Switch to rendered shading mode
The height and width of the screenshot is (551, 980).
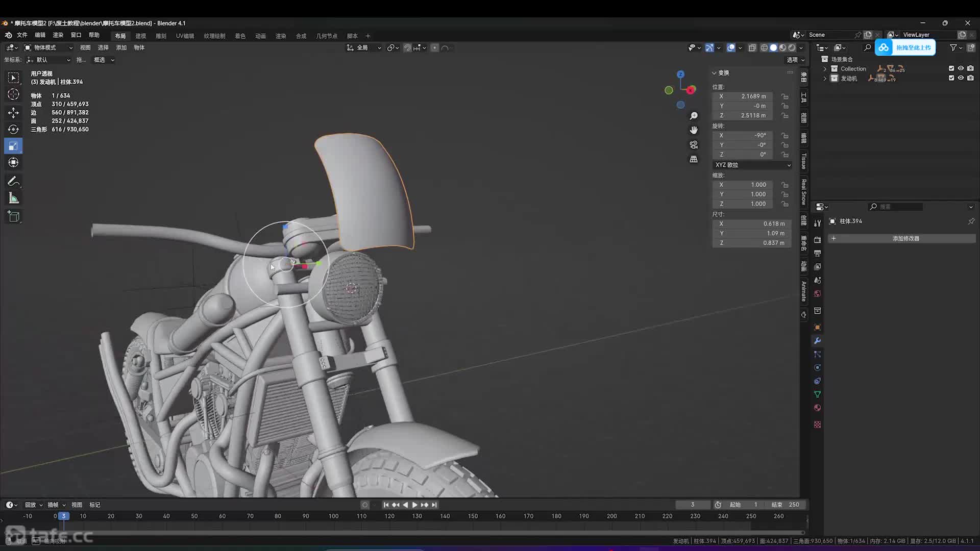(x=792, y=47)
